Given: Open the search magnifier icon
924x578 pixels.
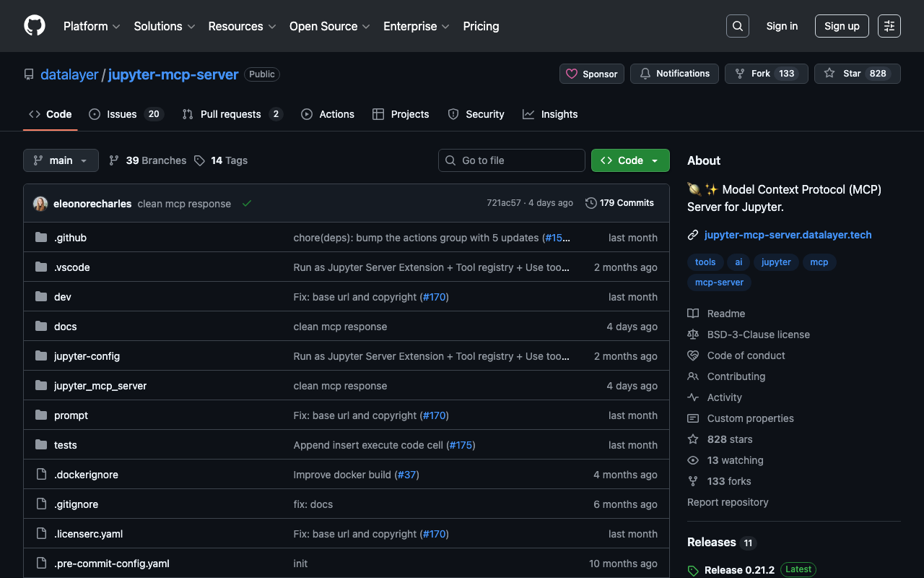Looking at the screenshot, I should 737,26.
